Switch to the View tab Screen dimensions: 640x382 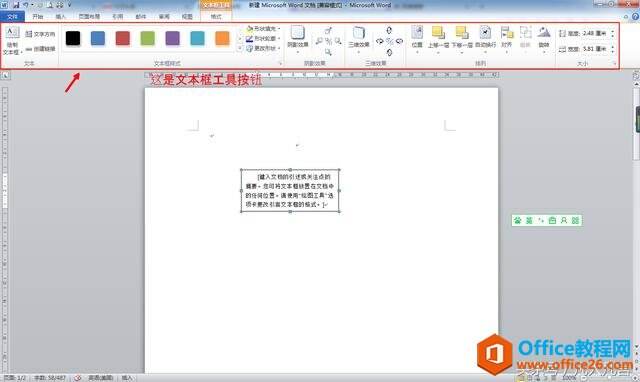click(x=187, y=17)
